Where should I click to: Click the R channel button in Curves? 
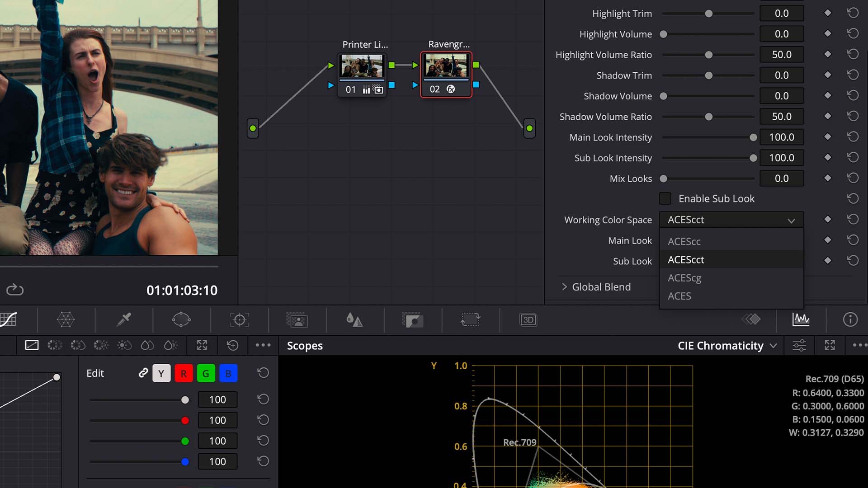184,373
